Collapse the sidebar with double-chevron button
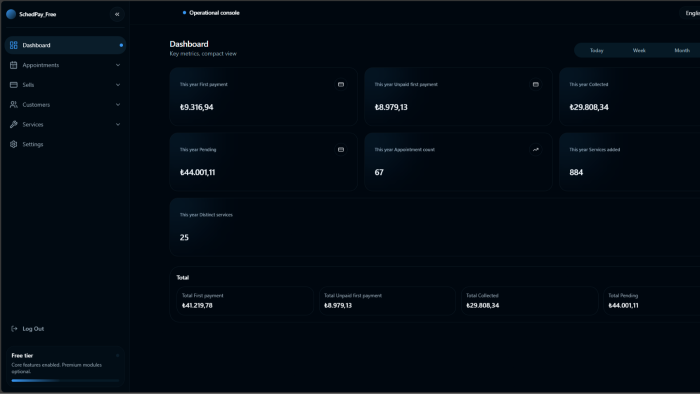This screenshot has width=700, height=394. (117, 14)
